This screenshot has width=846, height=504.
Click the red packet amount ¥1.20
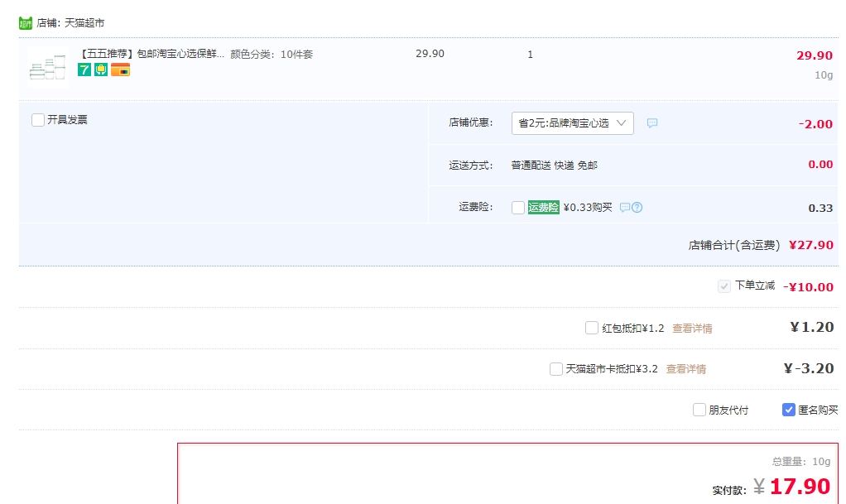click(812, 327)
